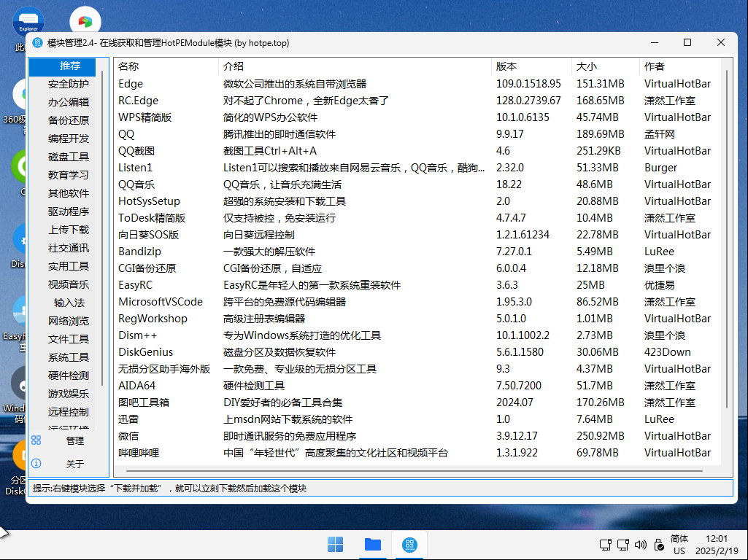Screen dimensions: 748x560
Task: Select the RC.Edge module row
Action: tap(417, 101)
